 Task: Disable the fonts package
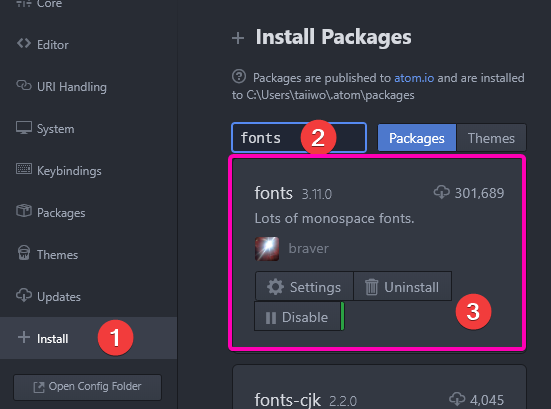point(297,317)
